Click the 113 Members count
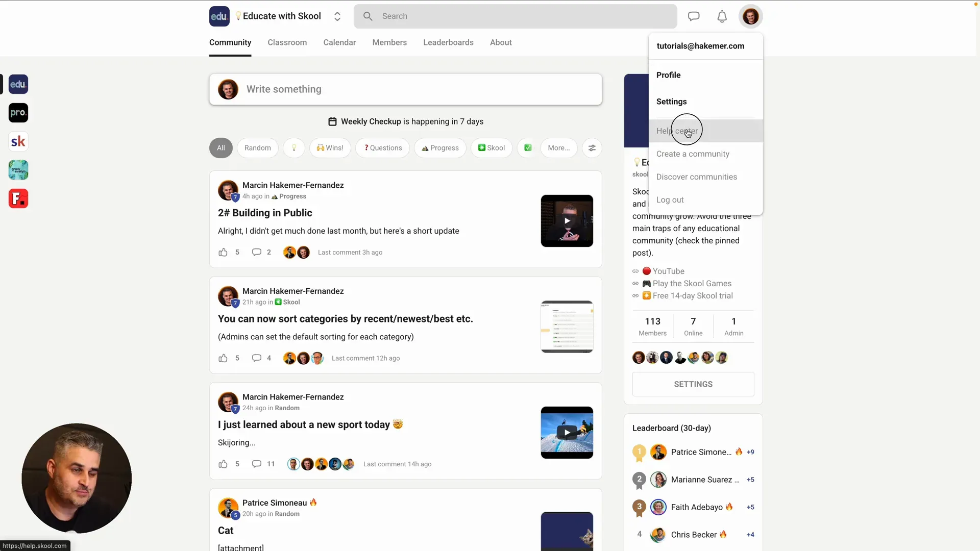980x551 pixels. [653, 327]
